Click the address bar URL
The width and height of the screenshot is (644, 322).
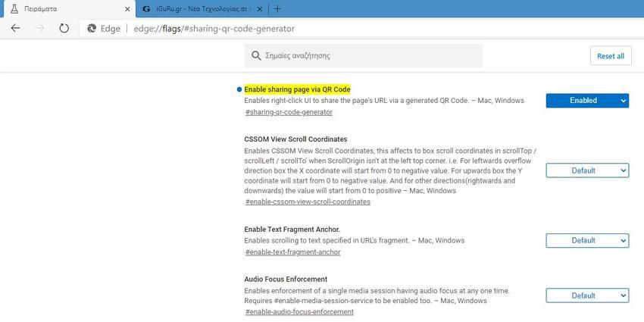pyautogui.click(x=214, y=29)
